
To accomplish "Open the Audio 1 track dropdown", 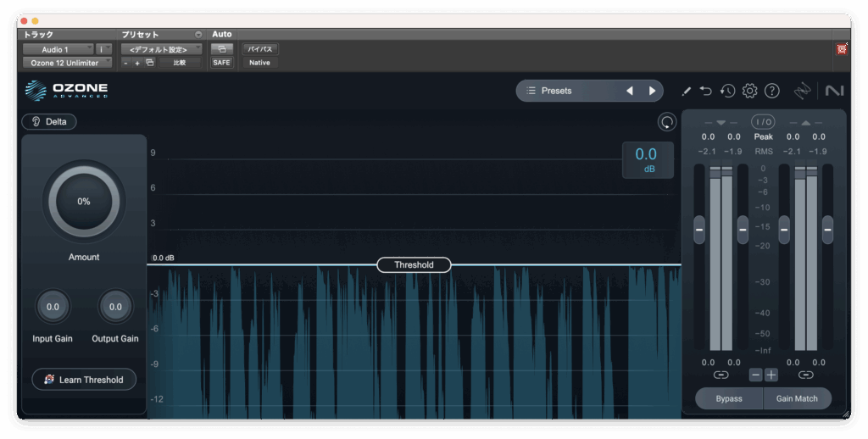I will [58, 49].
